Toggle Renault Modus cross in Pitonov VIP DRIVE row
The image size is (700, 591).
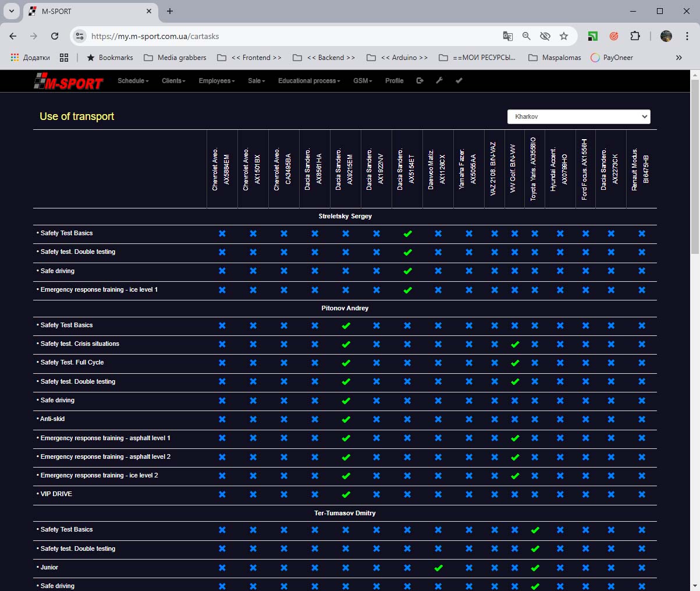641,495
